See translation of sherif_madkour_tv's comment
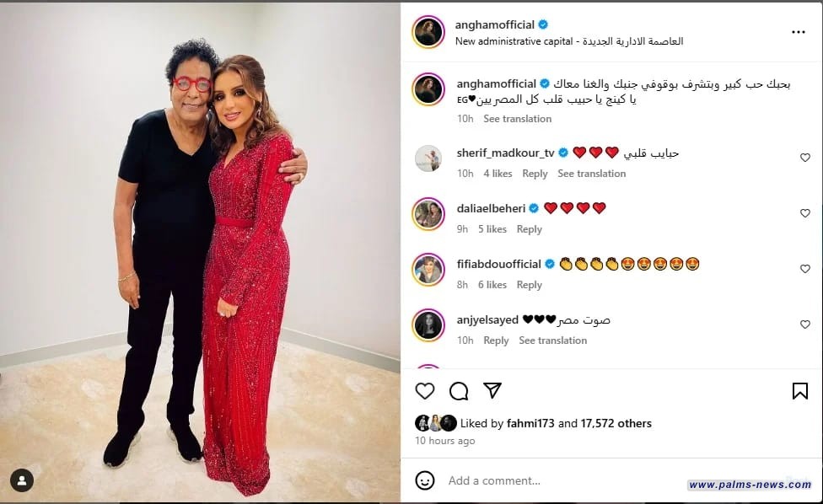This screenshot has width=823, height=504. pyautogui.click(x=592, y=174)
